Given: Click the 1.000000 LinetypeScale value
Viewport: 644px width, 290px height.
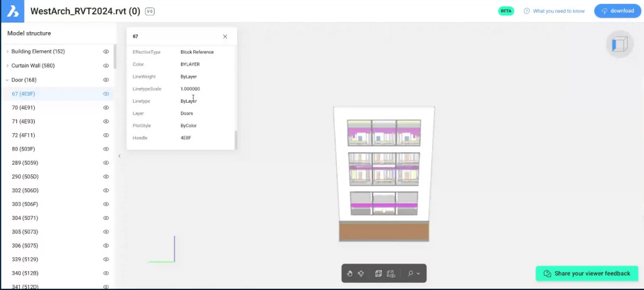Looking at the screenshot, I should click(190, 89).
